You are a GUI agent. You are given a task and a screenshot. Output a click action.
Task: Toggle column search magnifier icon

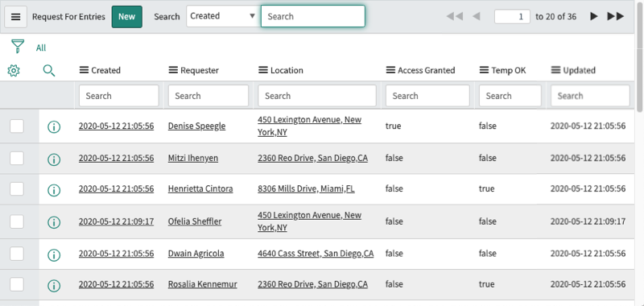pos(49,71)
